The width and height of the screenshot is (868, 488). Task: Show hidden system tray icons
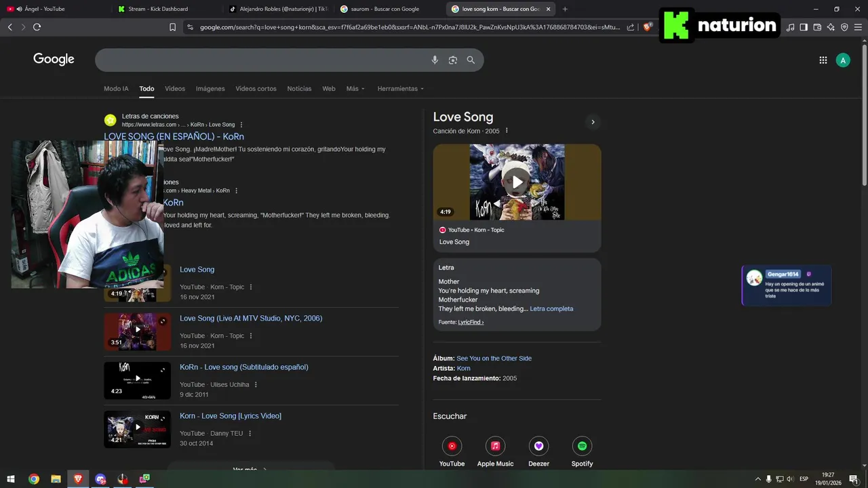(757, 479)
